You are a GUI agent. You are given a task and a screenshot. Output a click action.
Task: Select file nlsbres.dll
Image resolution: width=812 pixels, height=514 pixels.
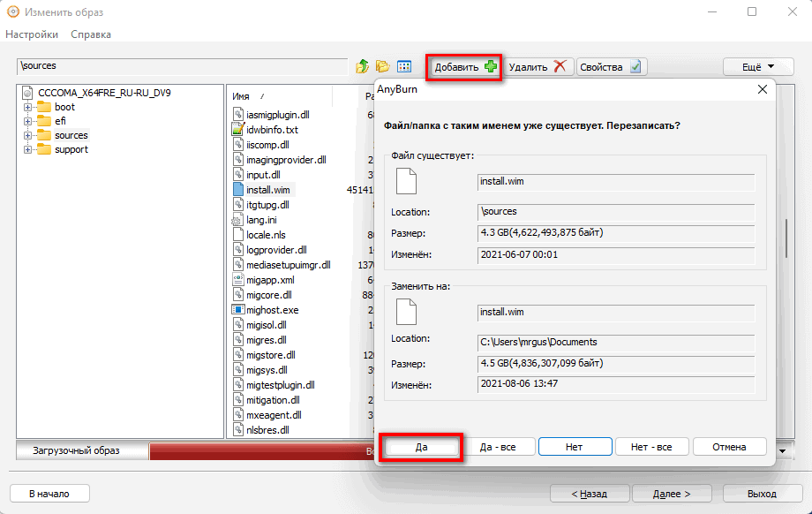(x=267, y=430)
